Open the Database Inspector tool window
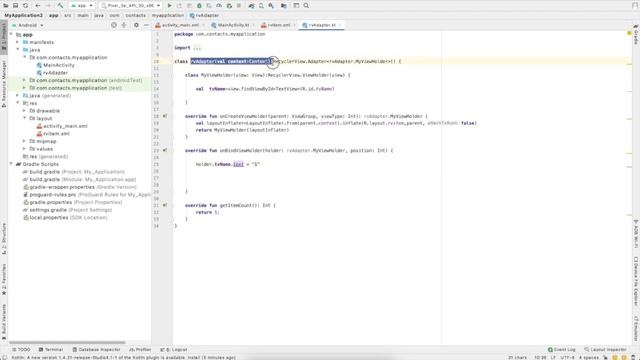 [x=96, y=350]
